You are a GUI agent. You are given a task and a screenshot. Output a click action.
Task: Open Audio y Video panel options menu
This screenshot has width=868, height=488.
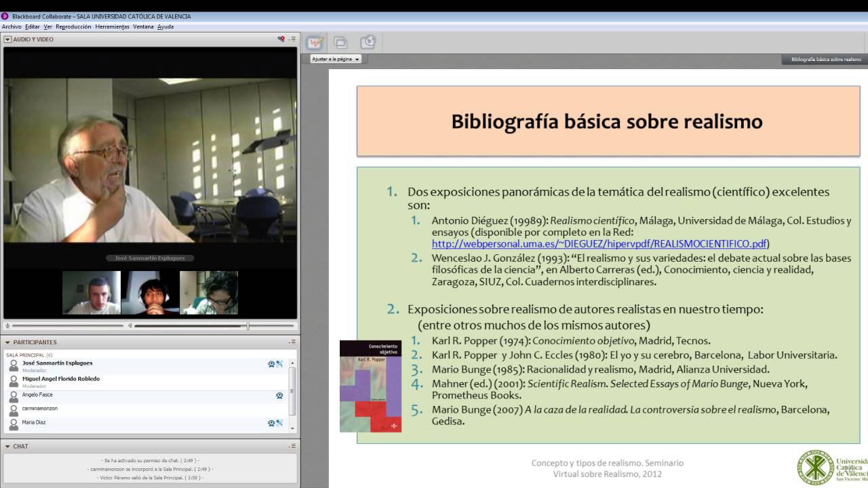pos(292,39)
